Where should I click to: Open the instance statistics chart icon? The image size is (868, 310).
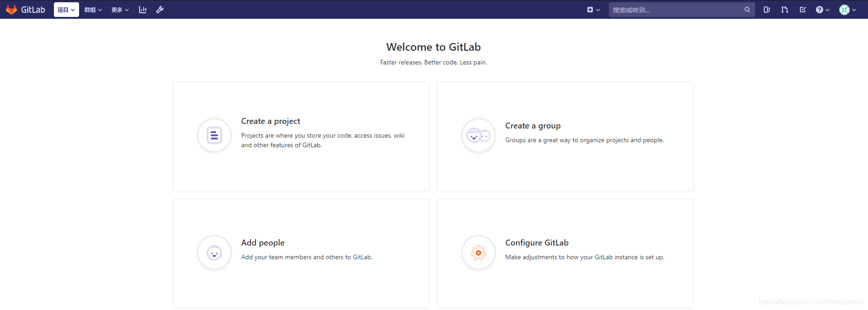click(x=143, y=10)
